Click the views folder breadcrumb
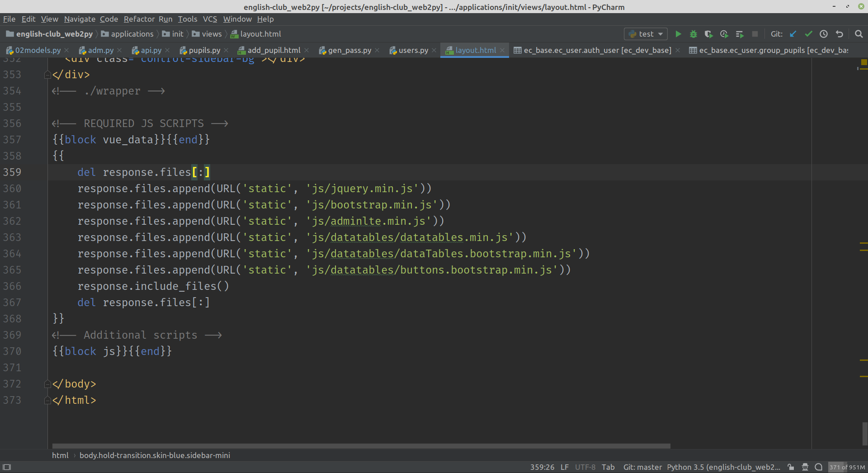This screenshot has height=473, width=868. point(207,34)
